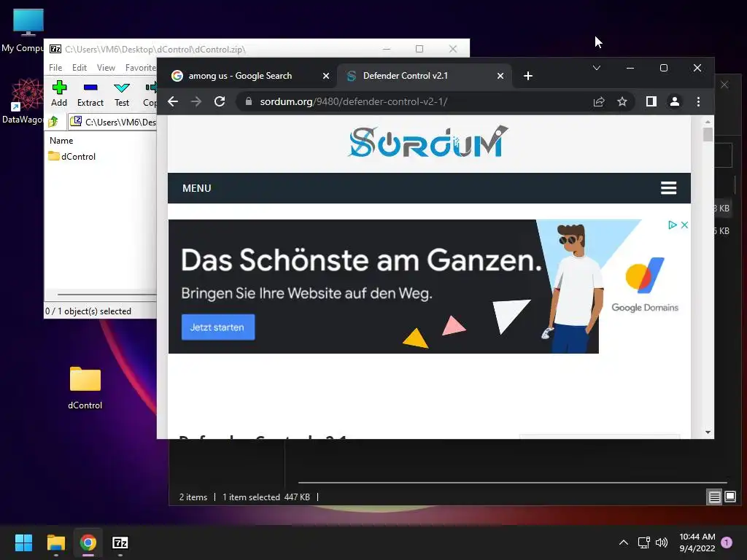The height and width of the screenshot is (560, 747).
Task: Open the Favorites menu in 7-Zip
Action: click(x=141, y=68)
